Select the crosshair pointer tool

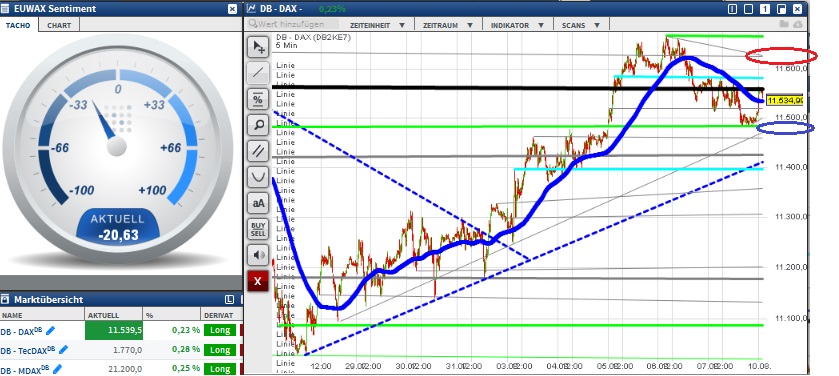pos(258,47)
